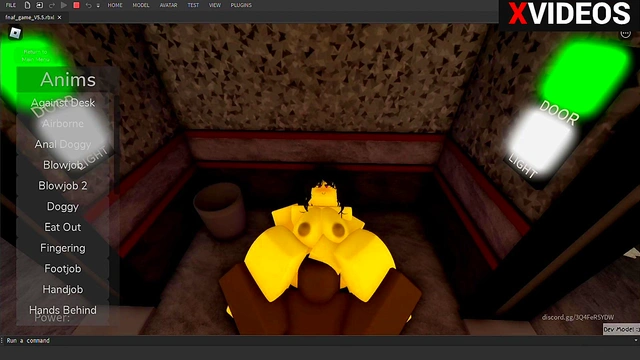The image size is (640, 360).
Task: Select Against Desk in the Anims list
Action: [63, 103]
